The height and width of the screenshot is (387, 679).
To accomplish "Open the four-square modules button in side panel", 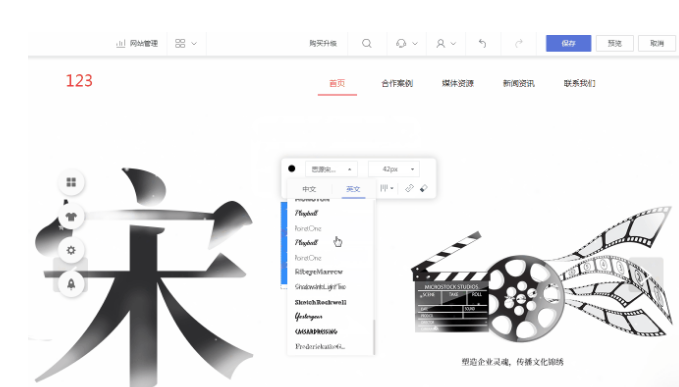I will tap(71, 182).
